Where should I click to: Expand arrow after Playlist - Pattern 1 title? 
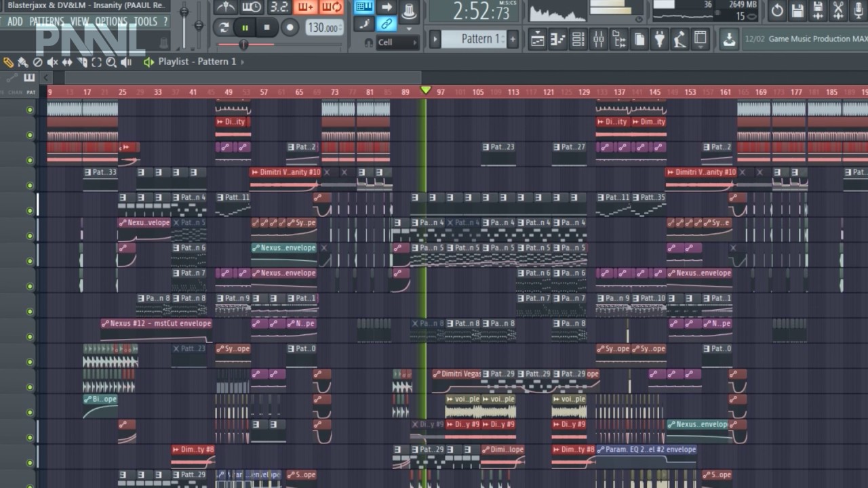click(x=243, y=62)
